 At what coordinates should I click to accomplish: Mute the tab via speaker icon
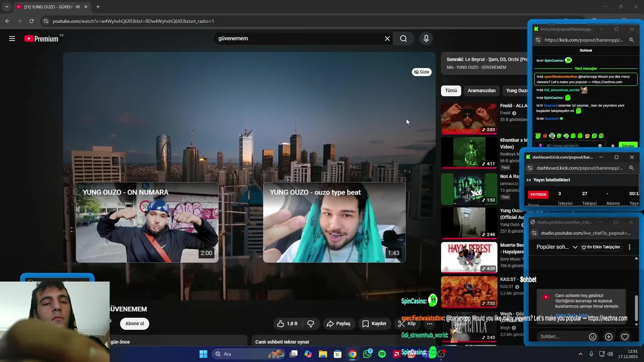pyautogui.click(x=77, y=7)
